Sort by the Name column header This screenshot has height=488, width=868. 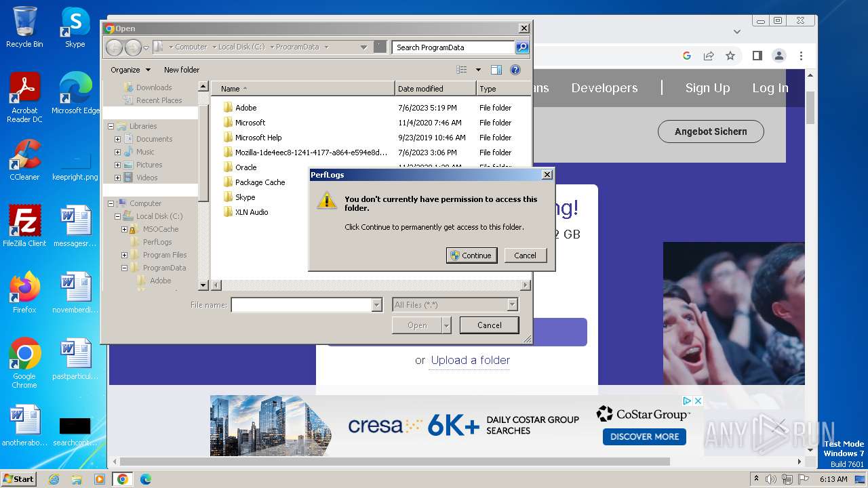[302, 89]
